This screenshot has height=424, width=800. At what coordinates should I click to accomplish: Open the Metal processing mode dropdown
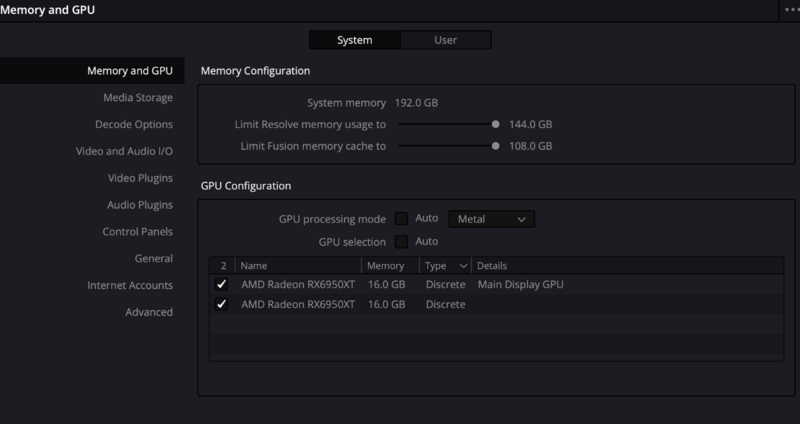point(492,218)
